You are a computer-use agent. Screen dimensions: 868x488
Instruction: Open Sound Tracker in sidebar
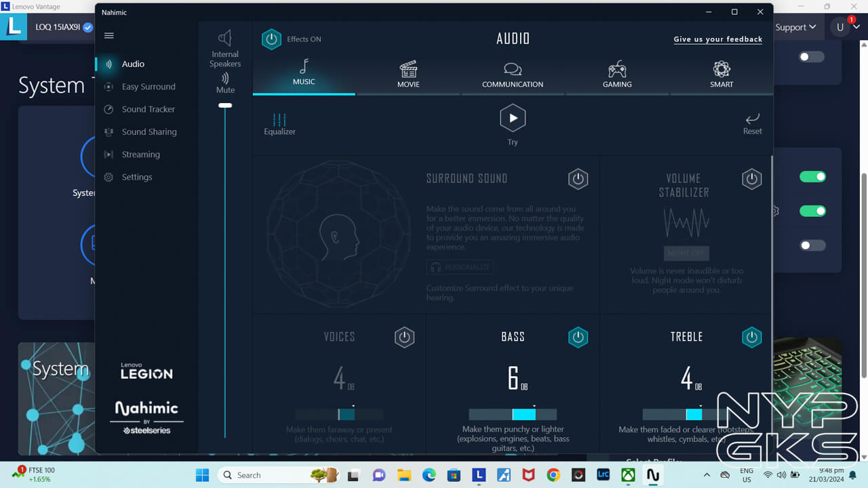coord(148,109)
